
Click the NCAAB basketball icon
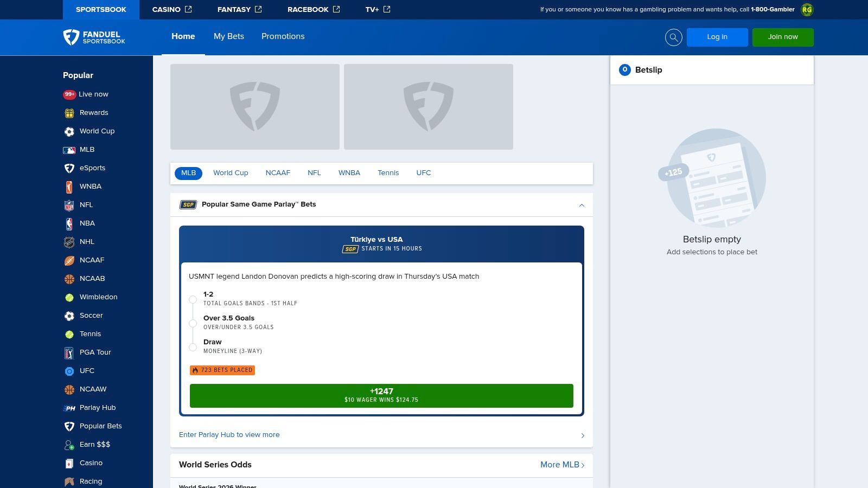(x=69, y=279)
